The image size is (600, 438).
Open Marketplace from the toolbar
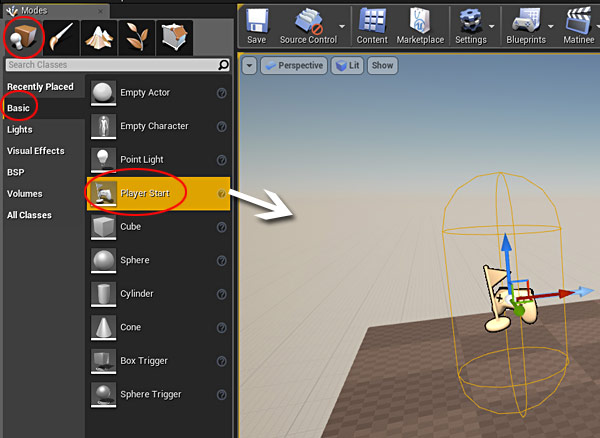pyautogui.click(x=421, y=25)
